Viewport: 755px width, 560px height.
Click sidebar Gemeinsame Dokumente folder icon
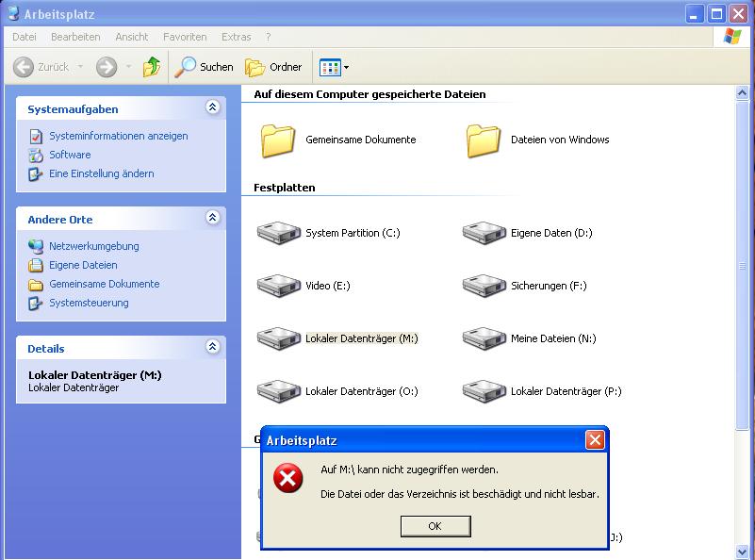click(x=36, y=285)
